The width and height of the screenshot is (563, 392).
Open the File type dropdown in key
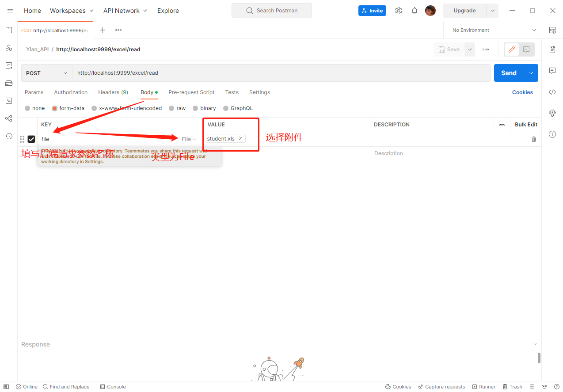point(189,139)
